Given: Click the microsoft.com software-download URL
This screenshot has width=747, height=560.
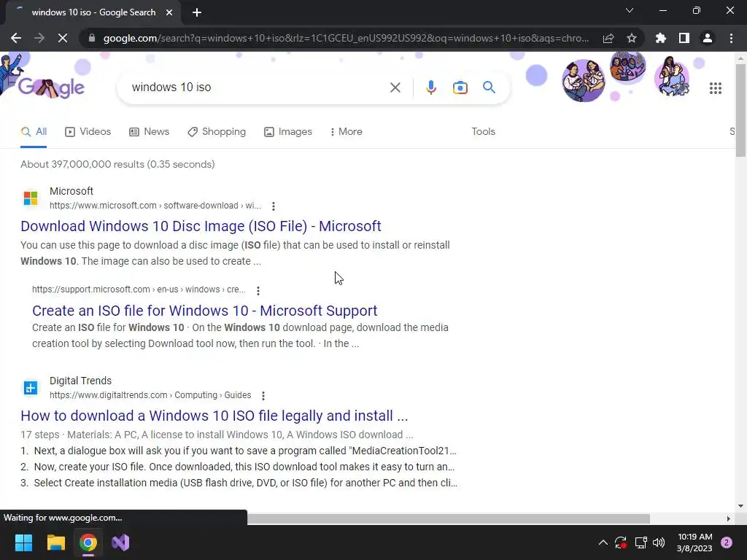Looking at the screenshot, I should tap(155, 206).
